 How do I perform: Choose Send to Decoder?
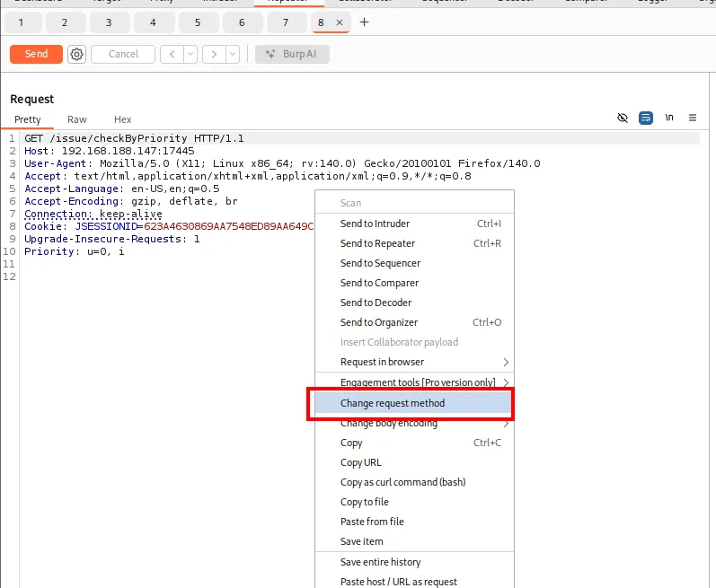415,303
